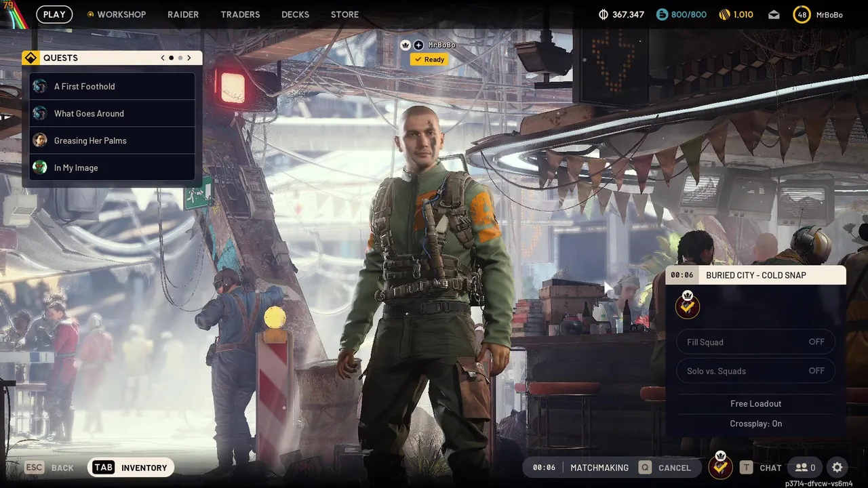
Task: Toggle the Crossplay: On option
Action: click(755, 424)
